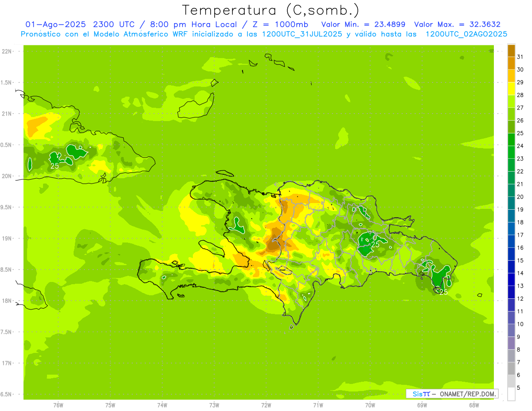Screen dimensions: 532x411
Task: Click the amber swatch between 29 and 30
Action: click(x=511, y=76)
